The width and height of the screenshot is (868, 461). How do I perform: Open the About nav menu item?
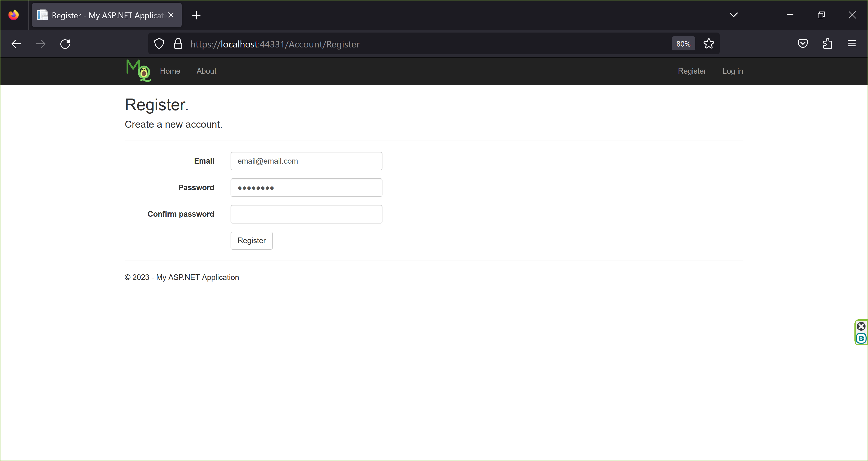point(206,71)
